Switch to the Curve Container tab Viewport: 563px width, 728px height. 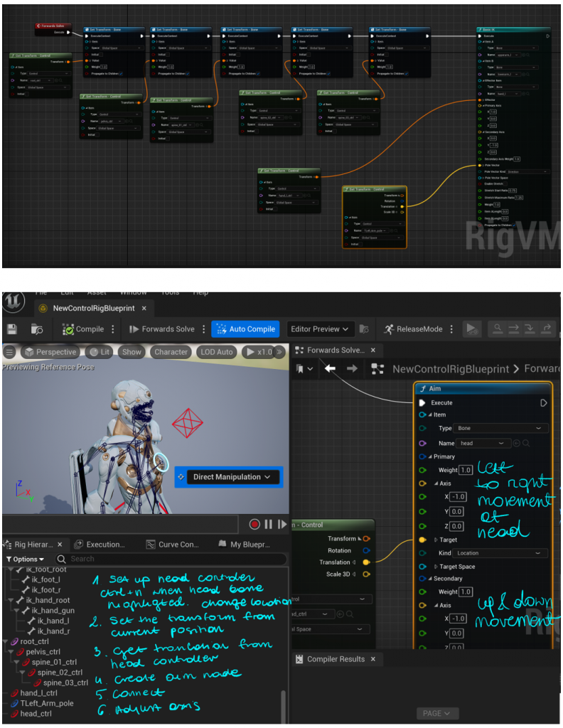[173, 544]
